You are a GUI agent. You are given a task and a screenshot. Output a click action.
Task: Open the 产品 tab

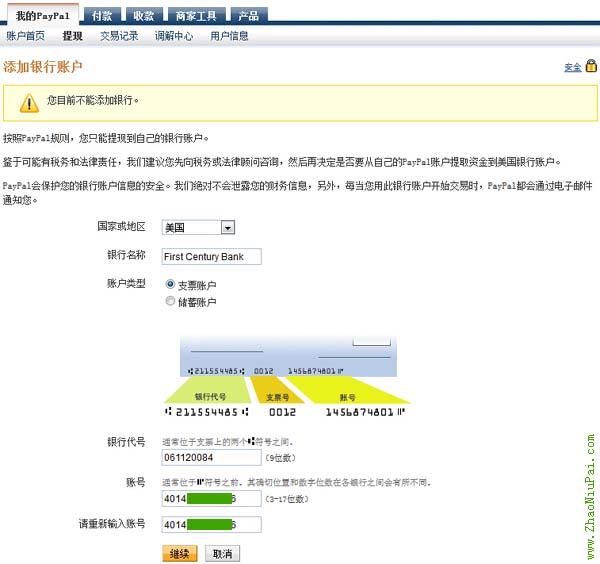249,16
